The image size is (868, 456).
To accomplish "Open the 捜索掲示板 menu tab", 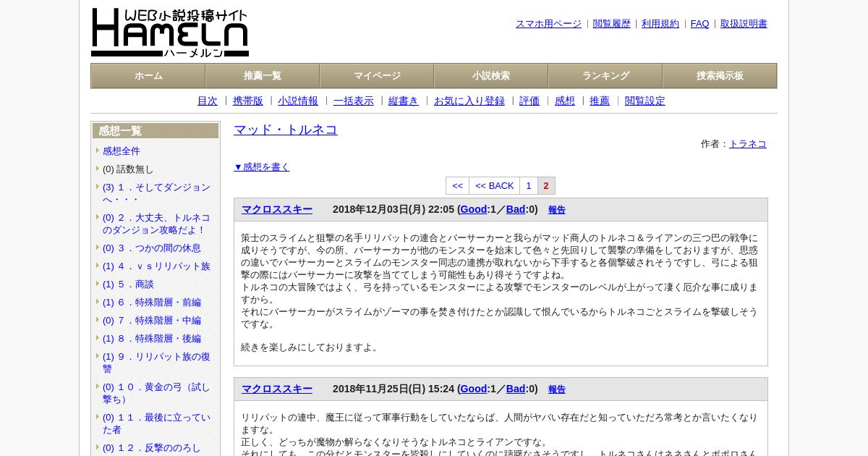I will (x=720, y=76).
